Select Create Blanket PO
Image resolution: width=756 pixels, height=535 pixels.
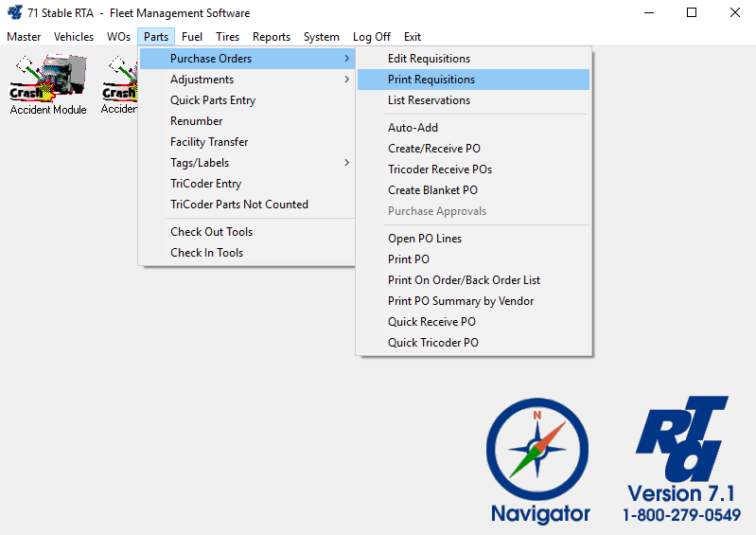pyautogui.click(x=432, y=190)
